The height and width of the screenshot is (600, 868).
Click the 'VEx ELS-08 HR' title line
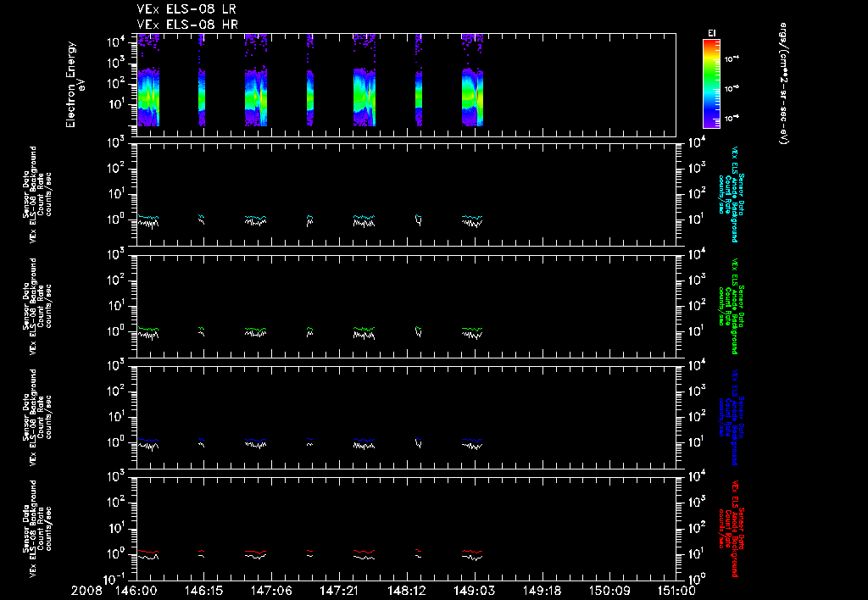(x=187, y=25)
